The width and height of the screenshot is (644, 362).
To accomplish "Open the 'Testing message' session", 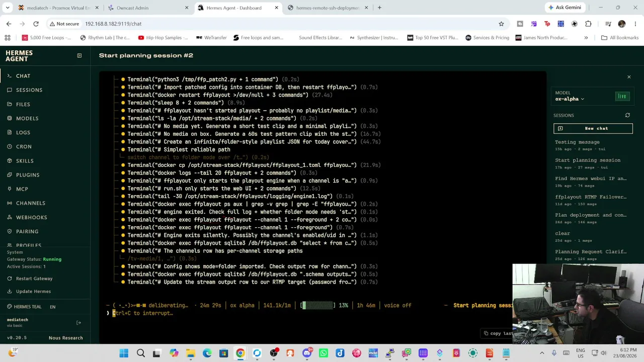I will (x=593, y=145).
